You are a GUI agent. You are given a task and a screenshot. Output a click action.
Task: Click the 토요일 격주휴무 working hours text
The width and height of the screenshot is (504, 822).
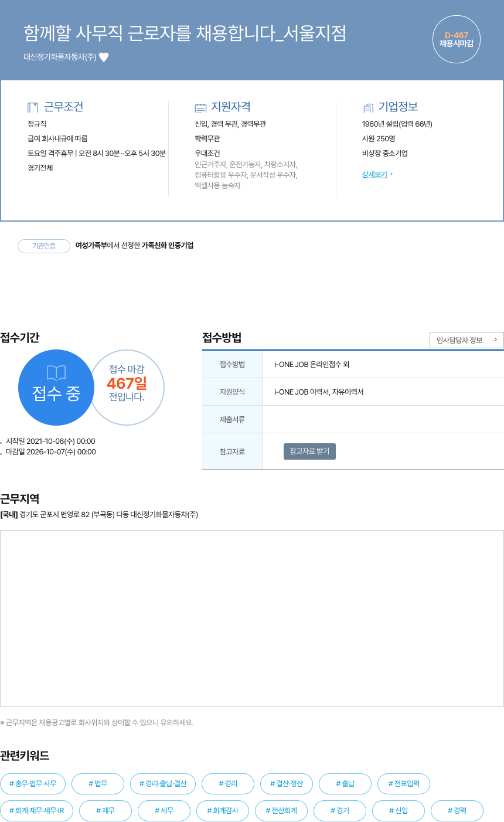point(97,153)
